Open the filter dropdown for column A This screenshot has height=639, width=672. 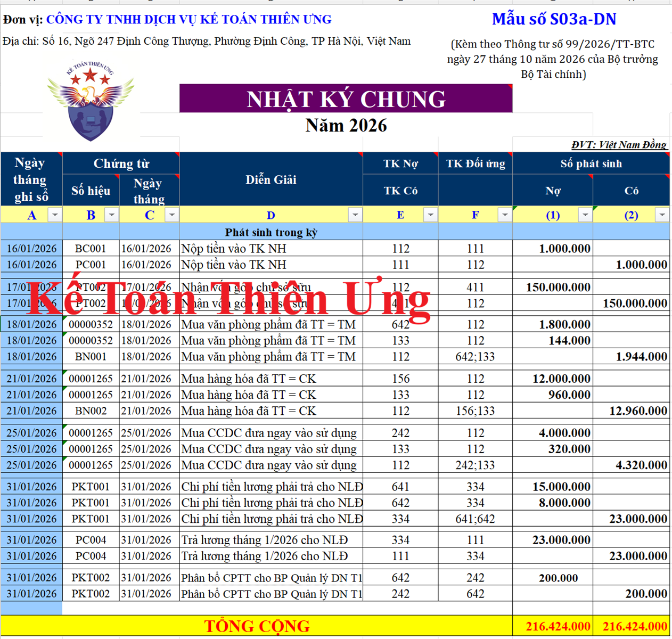pyautogui.click(x=54, y=215)
